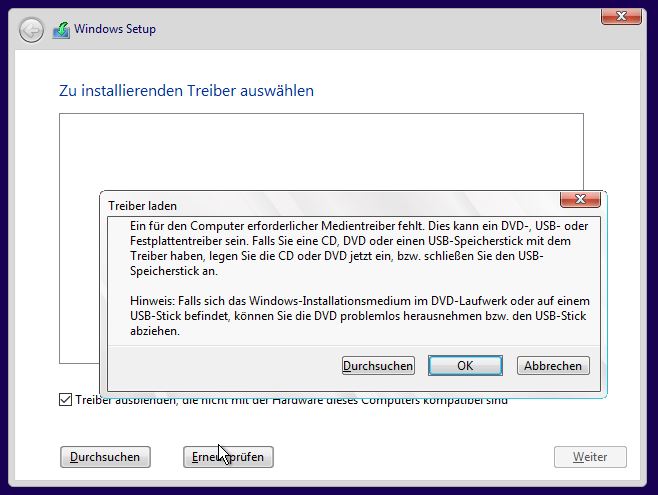
Task: Click the gray button strip left of dialog Durchsuchen
Action: 220,366
